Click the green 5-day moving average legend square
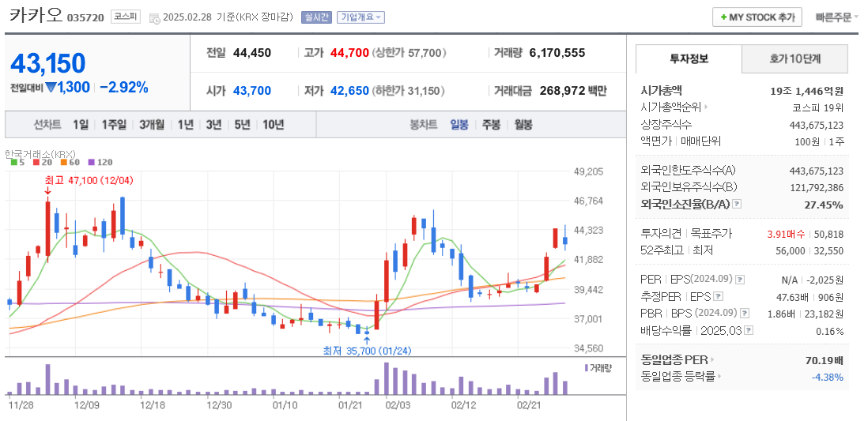Screen dimensions: 868x421 pos(14,162)
